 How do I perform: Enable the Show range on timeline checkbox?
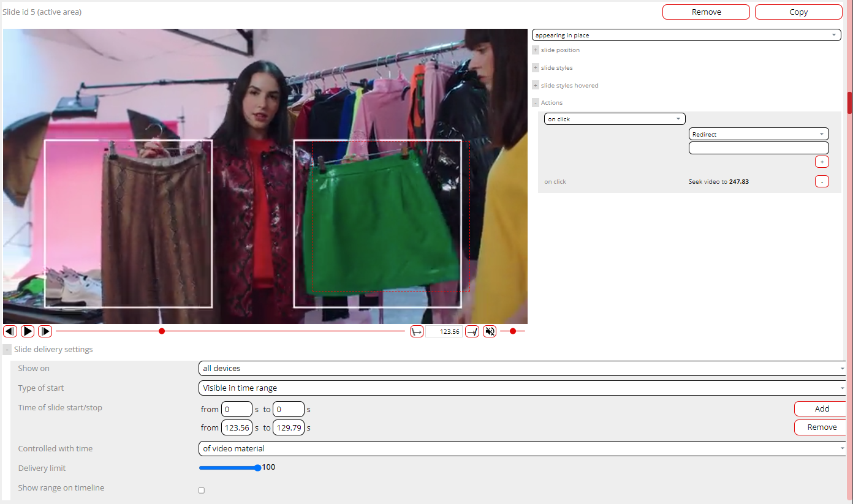point(202,491)
